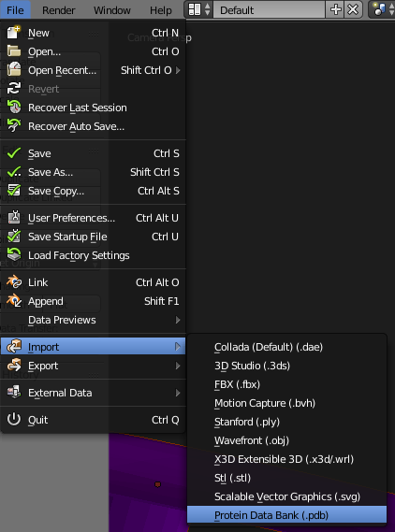
Task: Add a new screen layout with plus icon
Action: coord(335,9)
